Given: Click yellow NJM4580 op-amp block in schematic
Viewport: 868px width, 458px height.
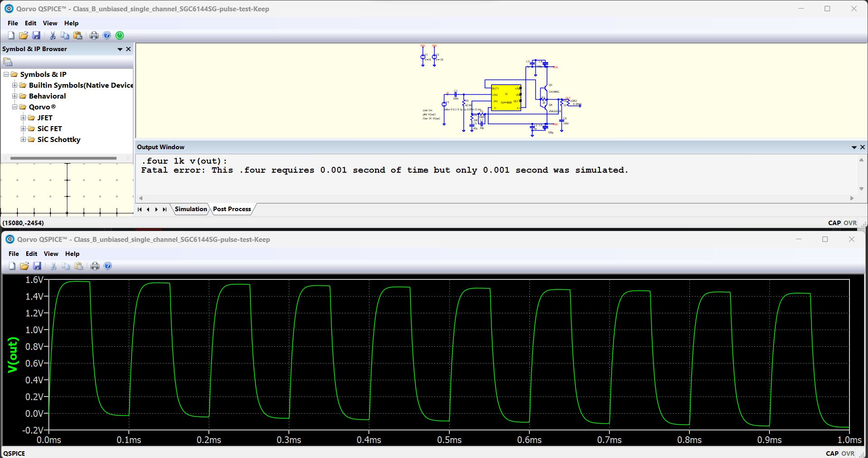Looking at the screenshot, I should tap(506, 97).
